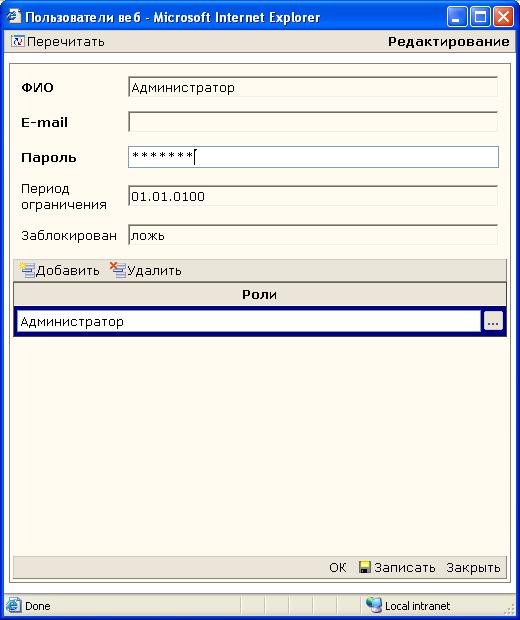520x620 pixels.
Task: Click the Удалить delete-row icon
Action: 118,270
